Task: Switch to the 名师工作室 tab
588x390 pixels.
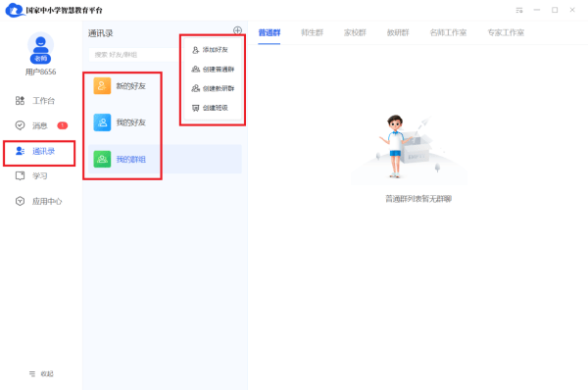Action: coord(448,33)
